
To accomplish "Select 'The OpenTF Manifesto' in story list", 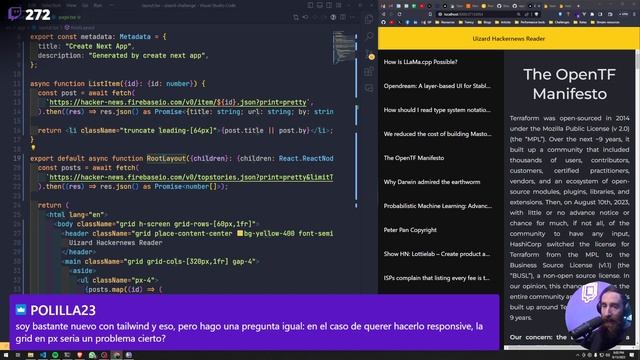I will tap(413, 158).
